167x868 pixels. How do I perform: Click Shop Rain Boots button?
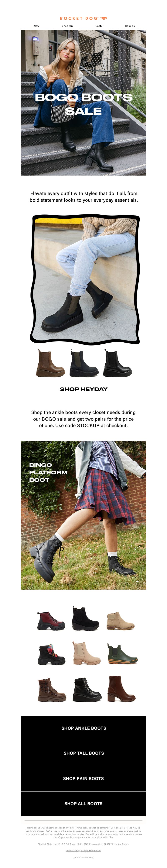coord(83,778)
